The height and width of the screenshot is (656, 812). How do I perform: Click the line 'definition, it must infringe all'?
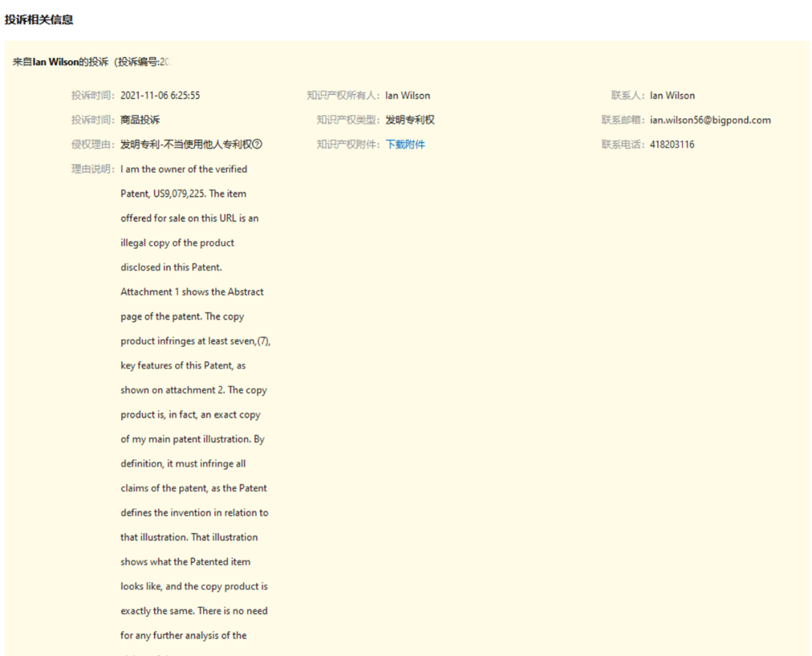pos(183,463)
